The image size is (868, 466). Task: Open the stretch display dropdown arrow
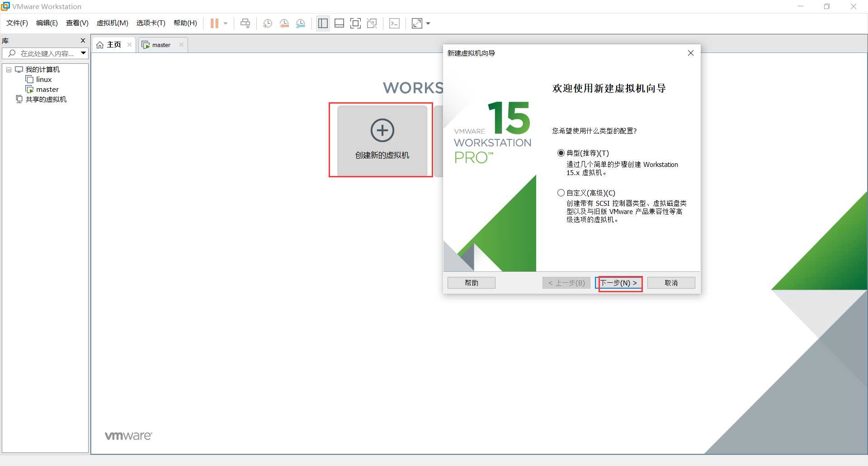[x=428, y=24]
